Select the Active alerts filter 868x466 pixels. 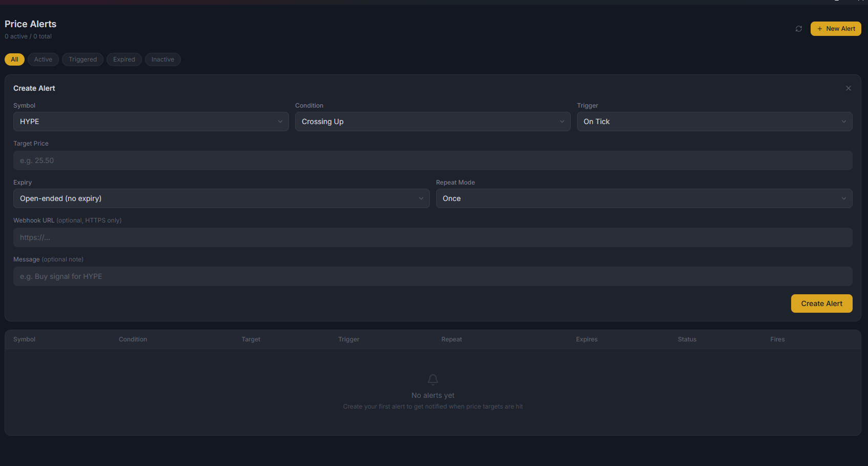(43, 59)
